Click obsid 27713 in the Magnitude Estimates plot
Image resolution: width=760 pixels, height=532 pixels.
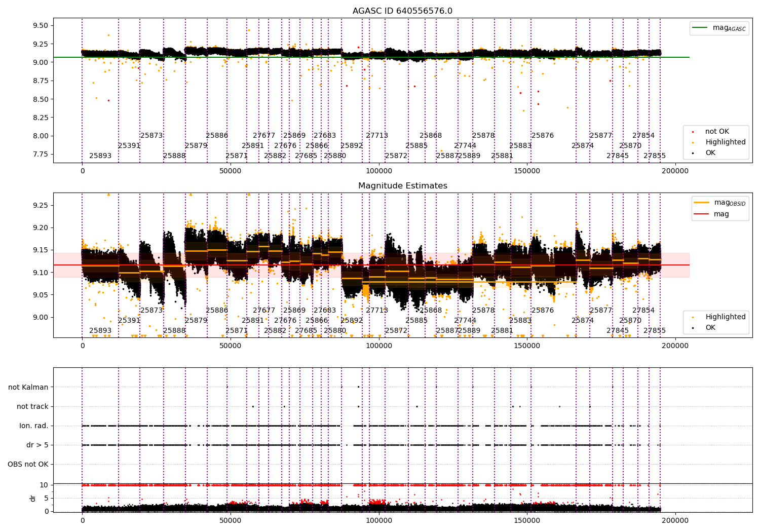(377, 310)
